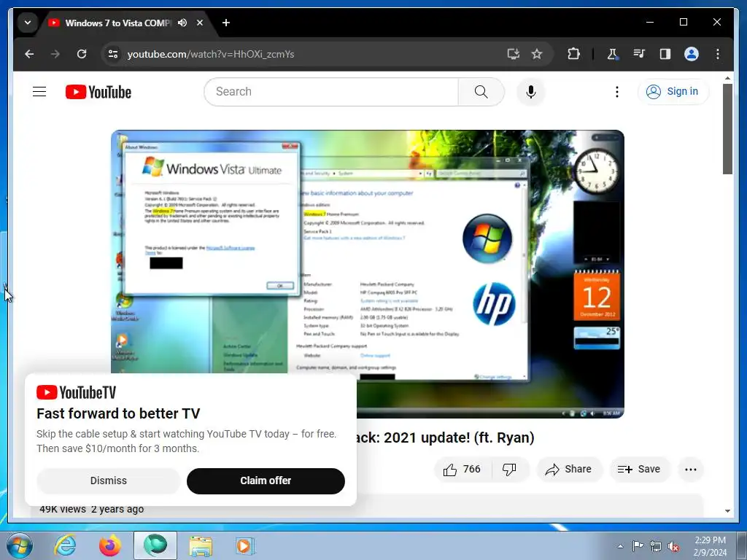Open the network tray icon
Image resolution: width=747 pixels, height=560 pixels.
coord(656,547)
